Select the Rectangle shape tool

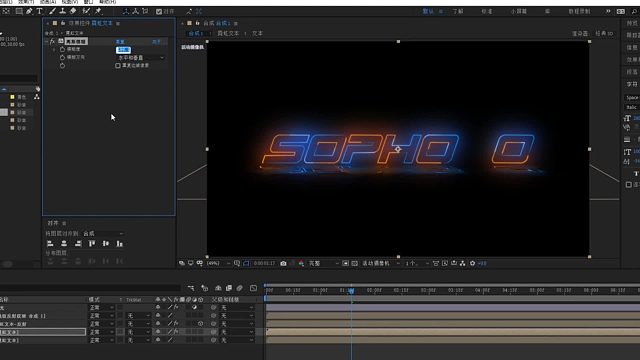(19, 11)
